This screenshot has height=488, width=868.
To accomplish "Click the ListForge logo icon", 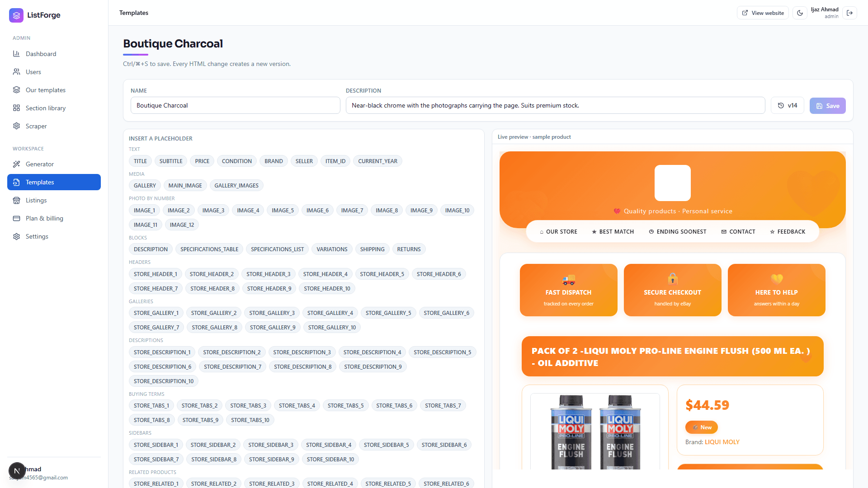I will coord(16,15).
